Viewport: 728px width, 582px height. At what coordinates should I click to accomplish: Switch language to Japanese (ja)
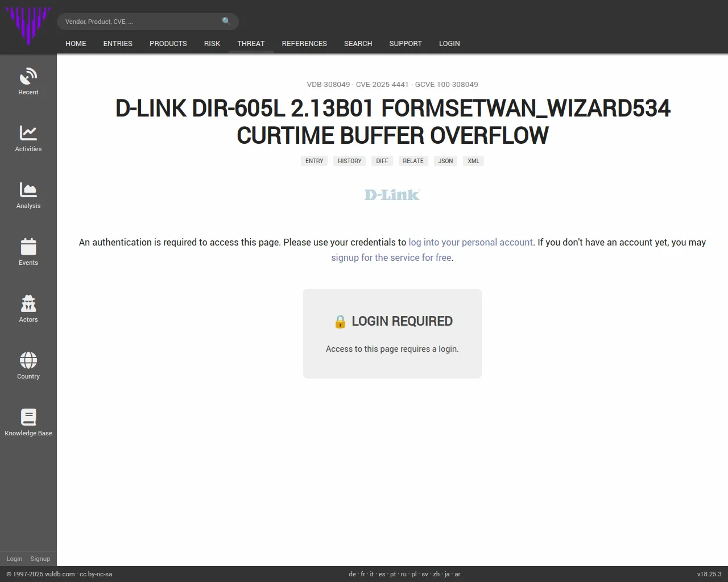coord(447,574)
